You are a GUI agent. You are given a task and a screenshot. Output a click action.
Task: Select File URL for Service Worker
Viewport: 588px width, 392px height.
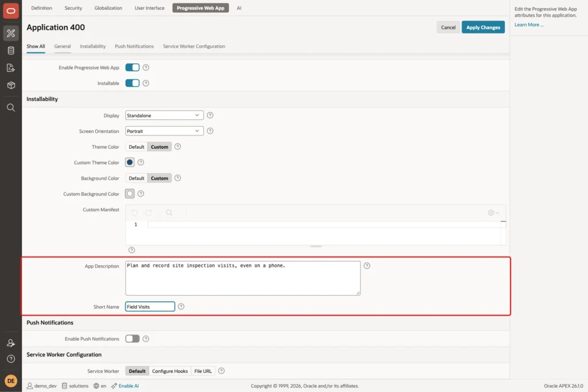coord(203,371)
